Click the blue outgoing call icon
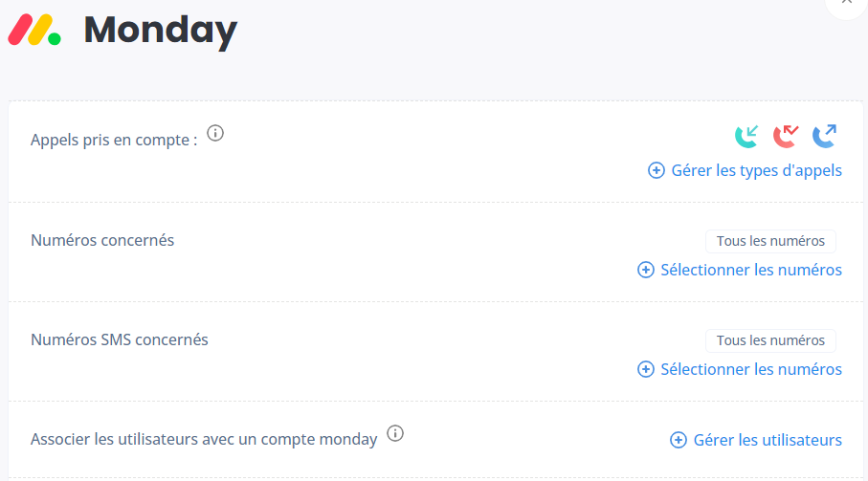 [x=824, y=137]
